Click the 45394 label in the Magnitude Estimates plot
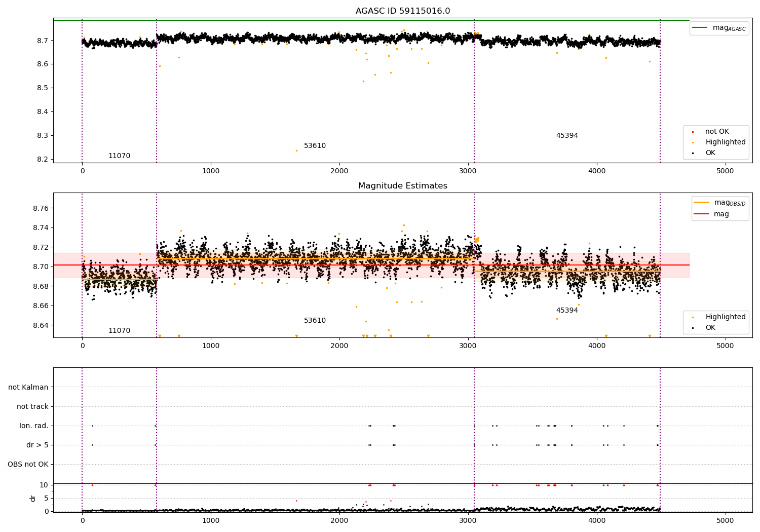This screenshot has width=760, height=532. pyautogui.click(x=567, y=311)
